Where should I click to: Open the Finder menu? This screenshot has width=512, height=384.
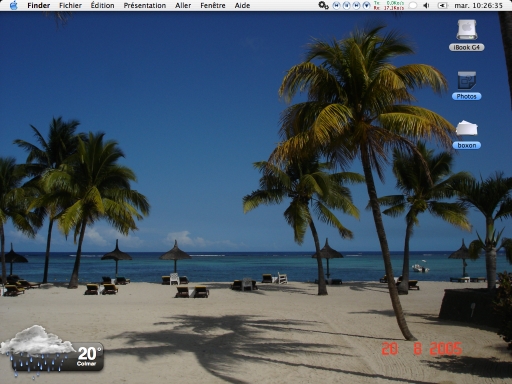click(x=39, y=5)
